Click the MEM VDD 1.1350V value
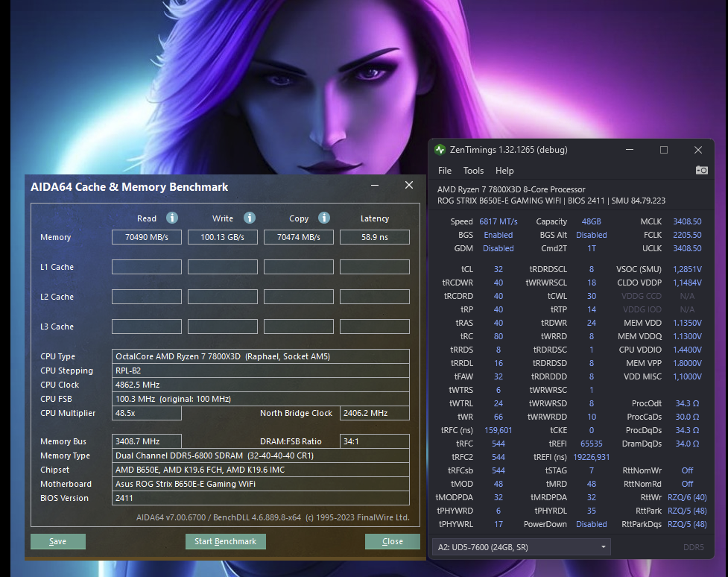This screenshot has height=577, width=728. (687, 323)
